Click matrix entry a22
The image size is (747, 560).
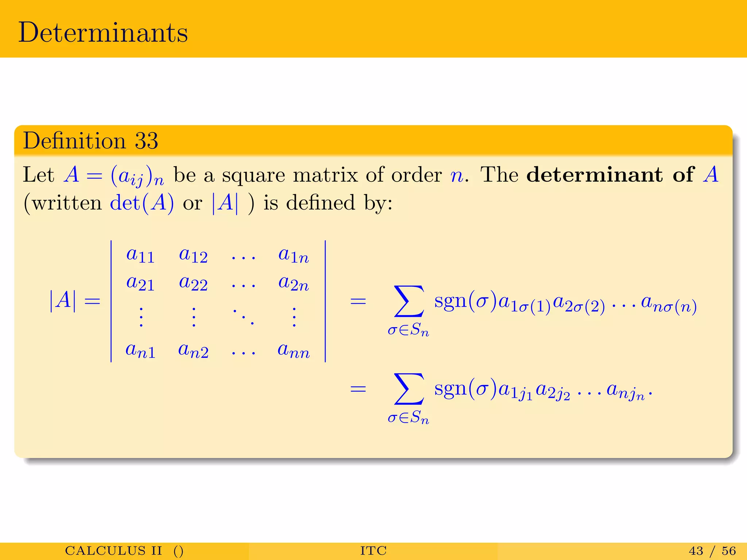pyautogui.click(x=193, y=283)
